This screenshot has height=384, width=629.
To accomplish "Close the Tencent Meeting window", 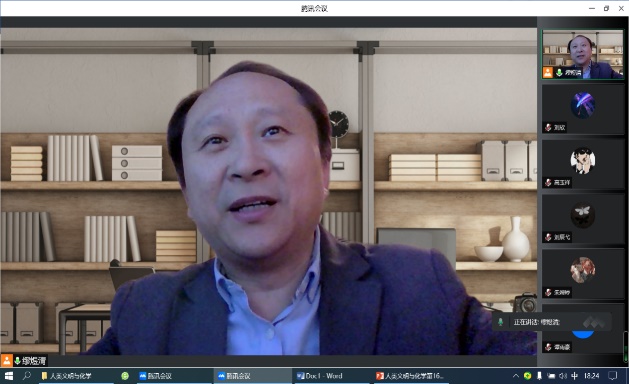I will pos(621,8).
